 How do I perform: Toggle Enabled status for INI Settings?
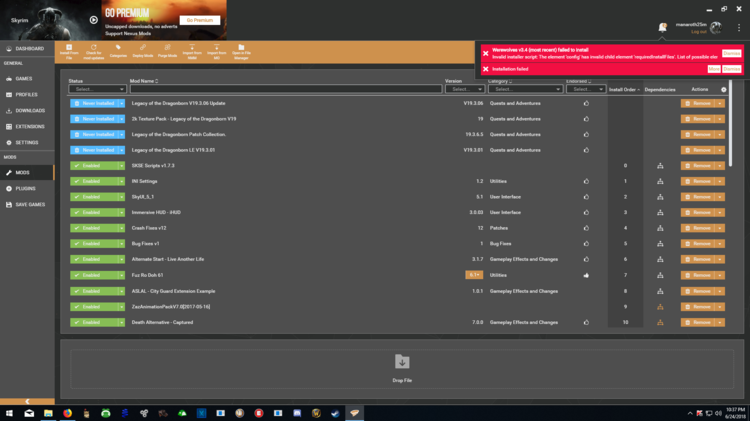(x=94, y=181)
